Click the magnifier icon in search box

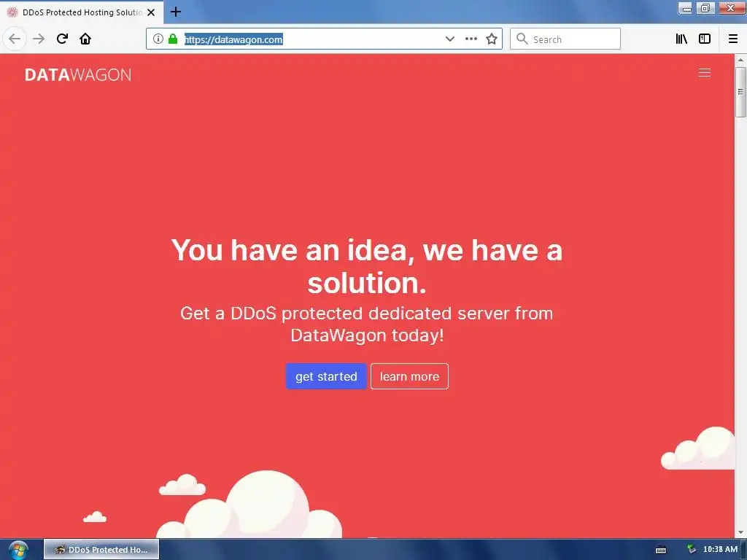(522, 39)
